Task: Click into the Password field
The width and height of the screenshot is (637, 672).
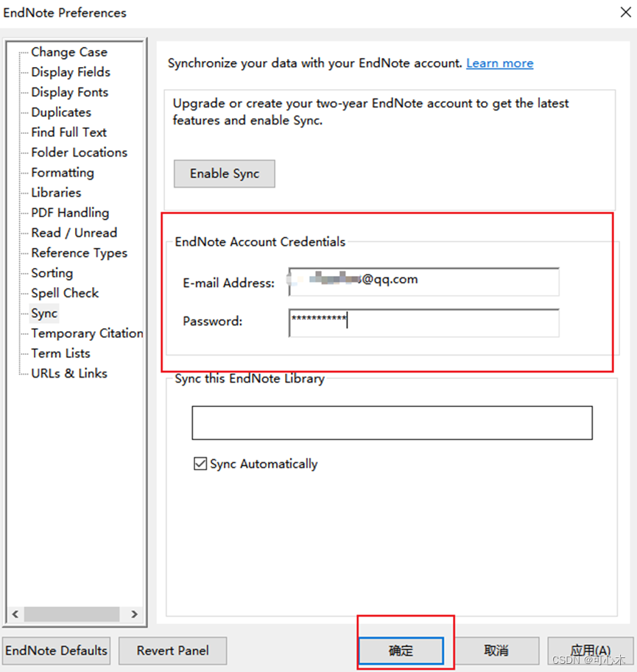Action: point(424,322)
